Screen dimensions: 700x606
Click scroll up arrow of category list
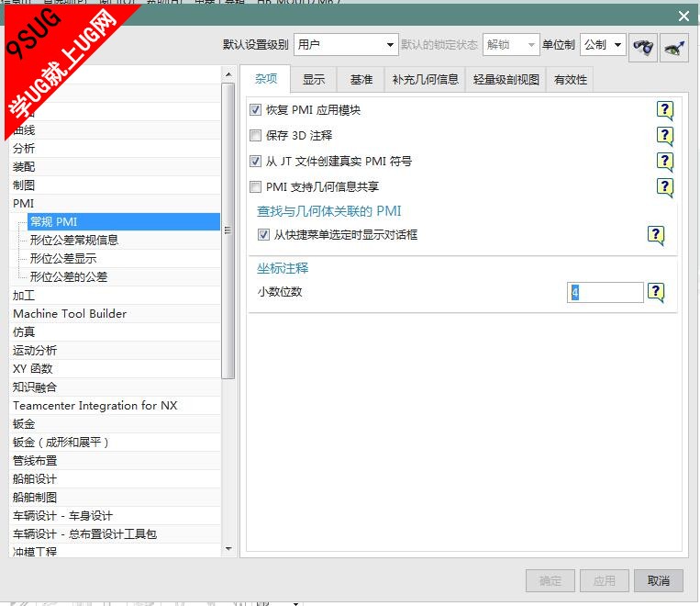click(x=228, y=74)
